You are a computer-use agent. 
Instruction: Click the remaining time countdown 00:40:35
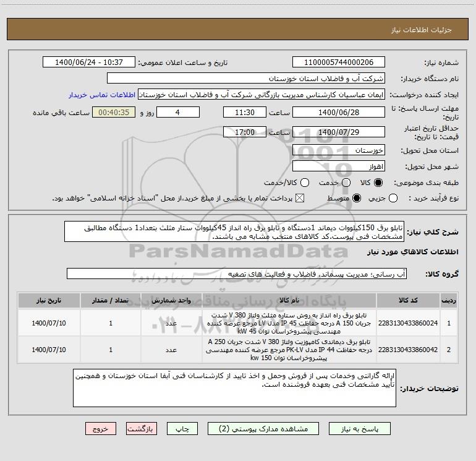114,112
